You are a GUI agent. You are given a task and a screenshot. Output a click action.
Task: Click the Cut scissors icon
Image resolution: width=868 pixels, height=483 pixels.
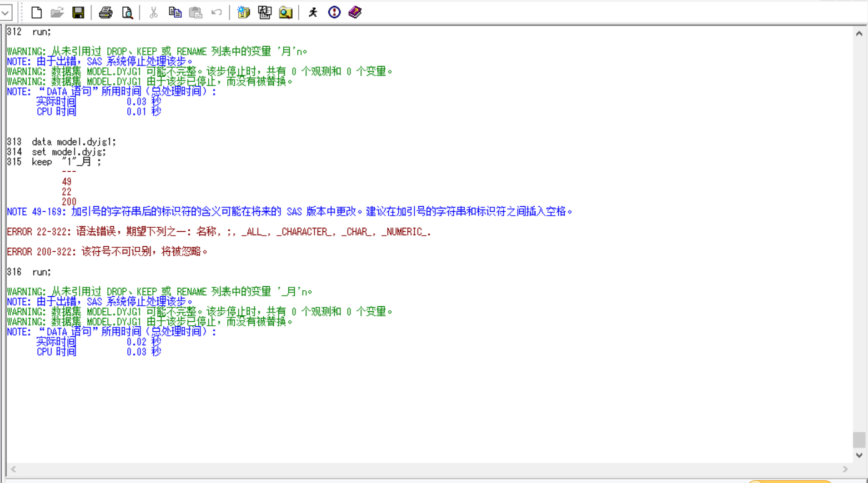click(x=154, y=12)
